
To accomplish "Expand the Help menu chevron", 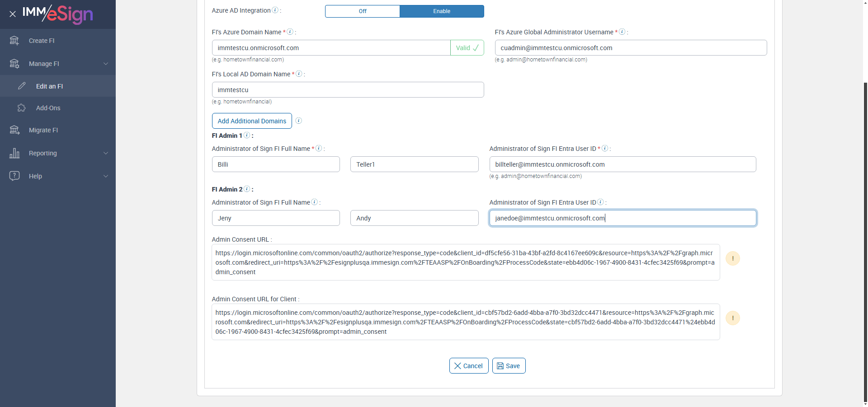I will tap(106, 176).
